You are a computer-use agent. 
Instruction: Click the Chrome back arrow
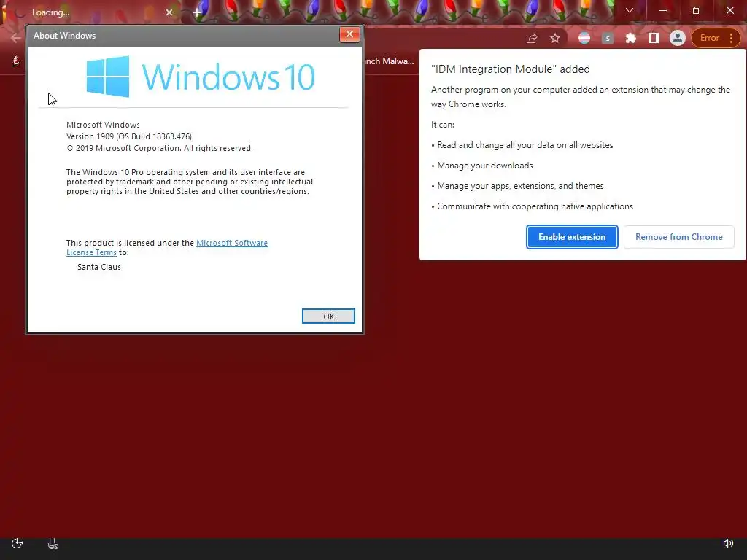point(16,38)
